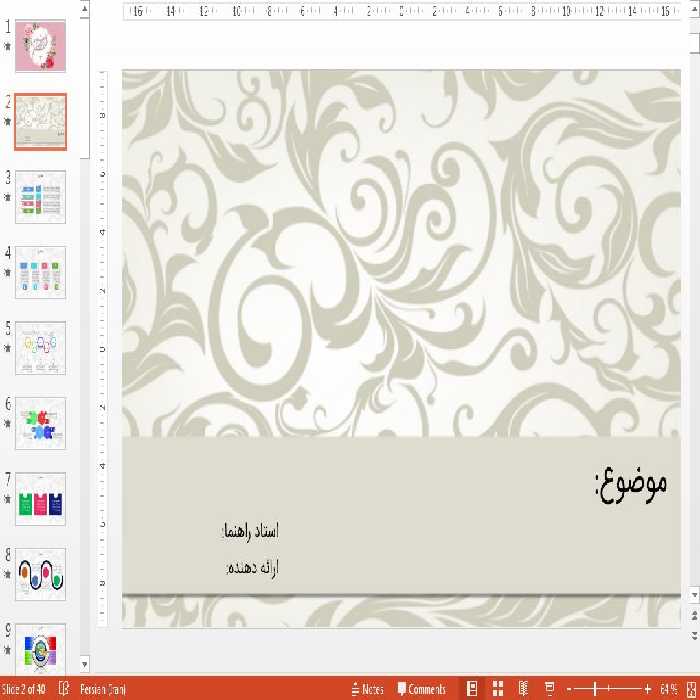The height and width of the screenshot is (700, 700).
Task: Click the zoom in plus button
Action: coord(647,690)
